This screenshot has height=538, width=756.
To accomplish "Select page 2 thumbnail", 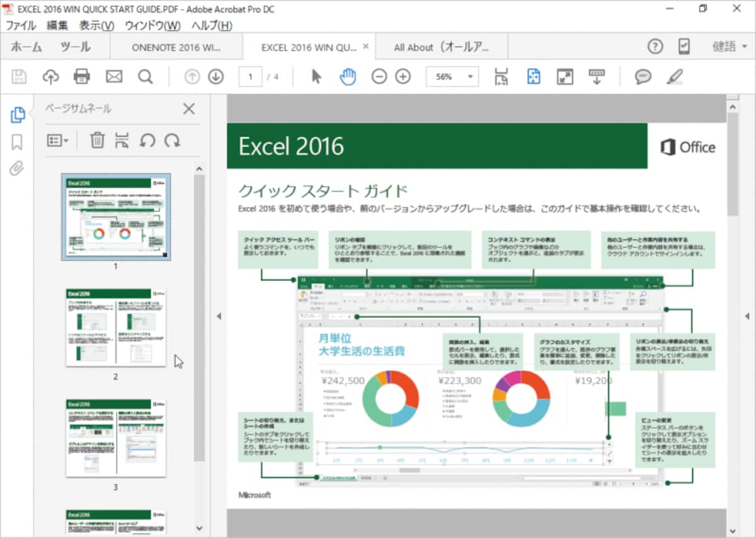I will (116, 328).
